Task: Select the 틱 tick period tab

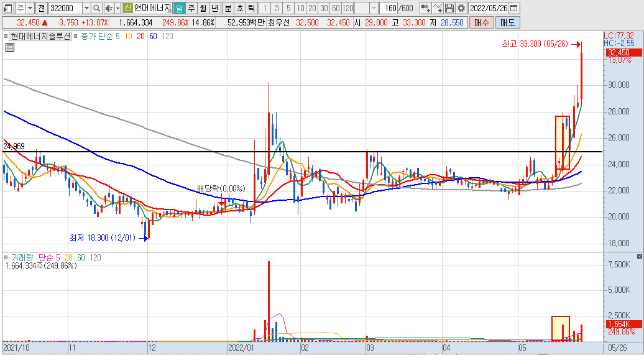Action: (x=251, y=8)
